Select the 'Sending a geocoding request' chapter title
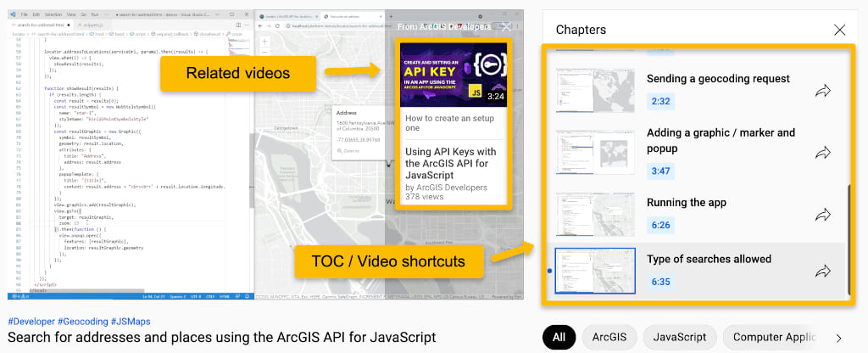Screen dimensions: 868x353 [718, 79]
